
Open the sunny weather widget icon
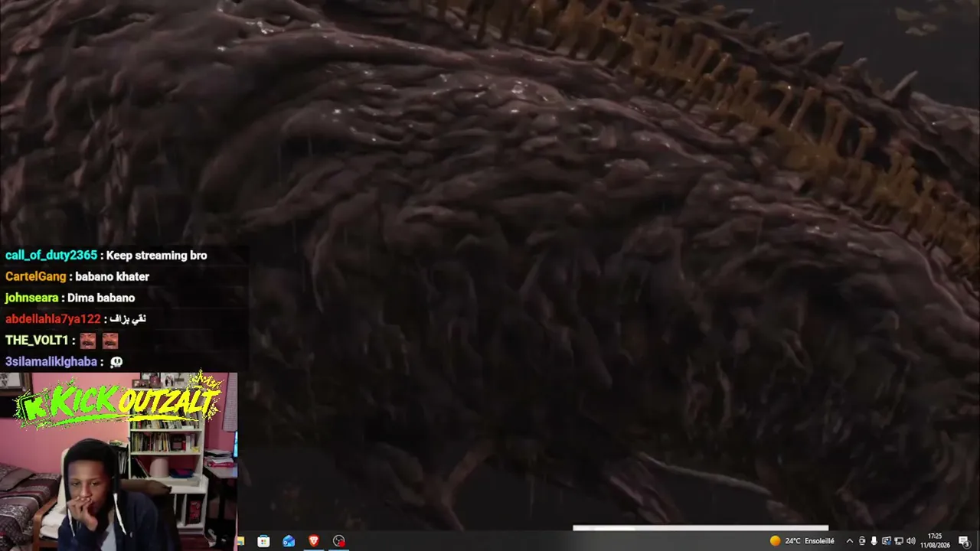[x=775, y=541]
